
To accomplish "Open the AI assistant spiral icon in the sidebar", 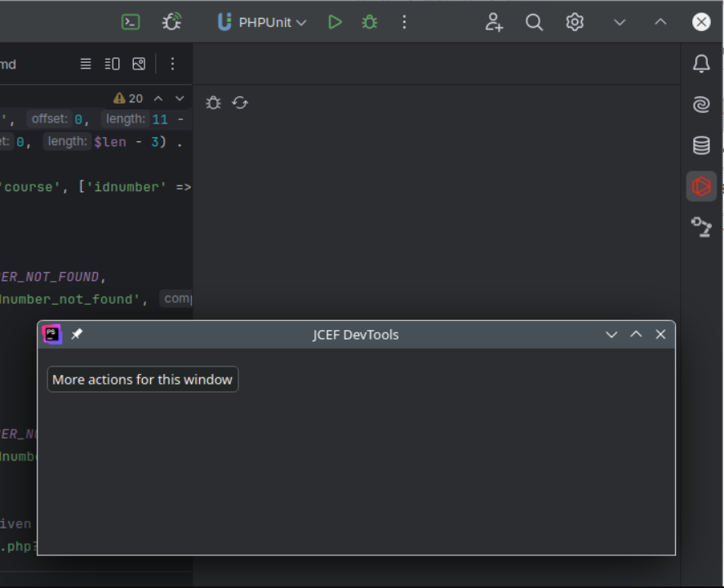I will coord(701,105).
